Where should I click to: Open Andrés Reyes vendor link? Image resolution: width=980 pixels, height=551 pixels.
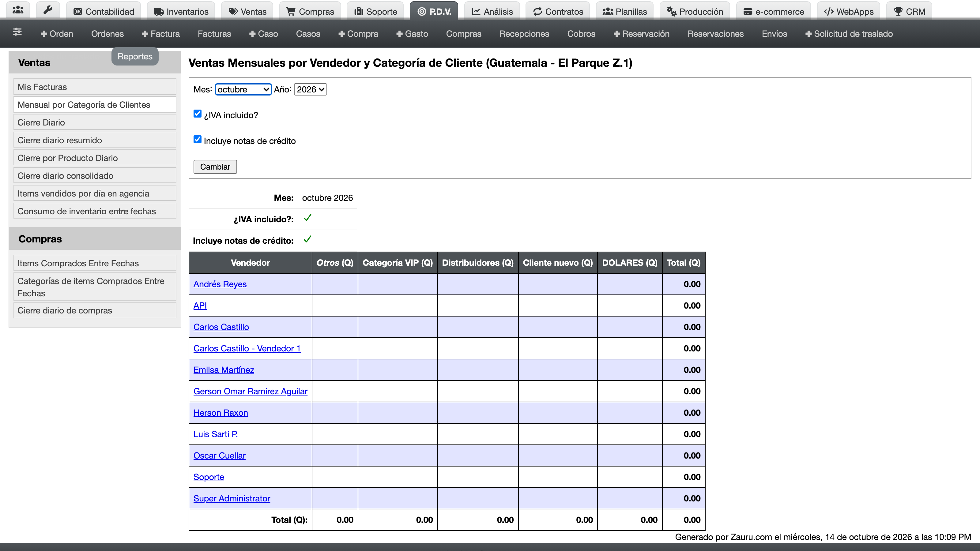[x=220, y=284]
